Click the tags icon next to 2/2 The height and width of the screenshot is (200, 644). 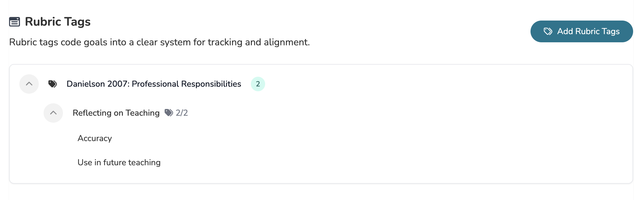coord(169,113)
